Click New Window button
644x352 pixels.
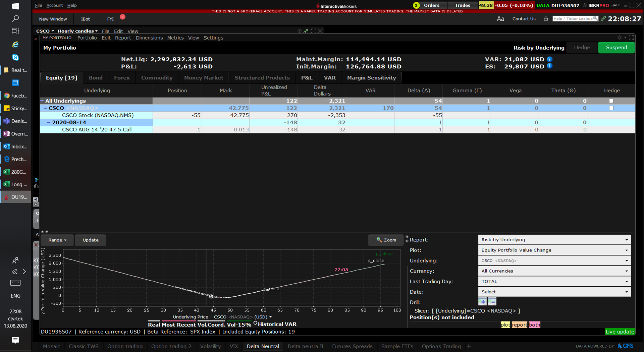pos(53,19)
